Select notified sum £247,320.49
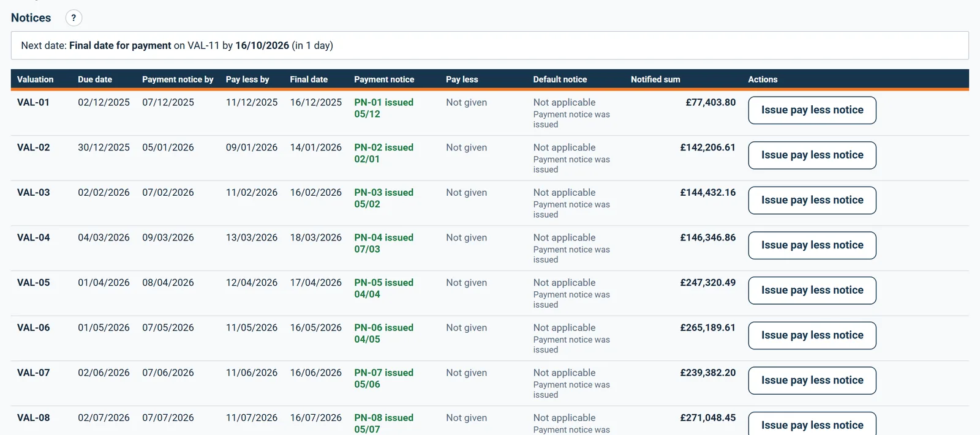The width and height of the screenshot is (980, 435). 707,283
